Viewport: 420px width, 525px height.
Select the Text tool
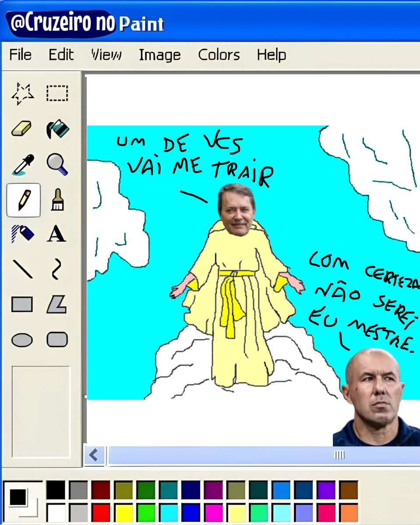click(x=57, y=235)
